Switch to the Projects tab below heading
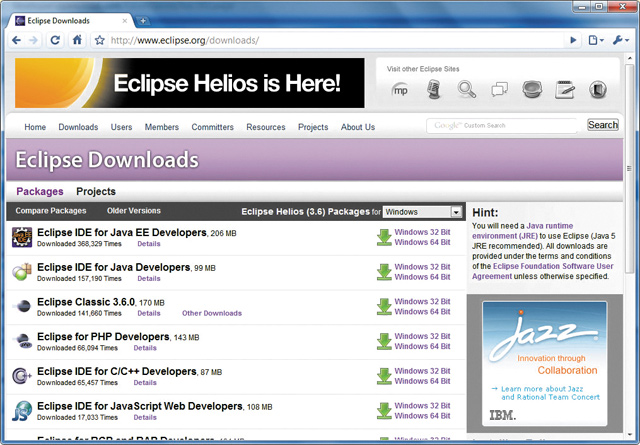 click(96, 191)
